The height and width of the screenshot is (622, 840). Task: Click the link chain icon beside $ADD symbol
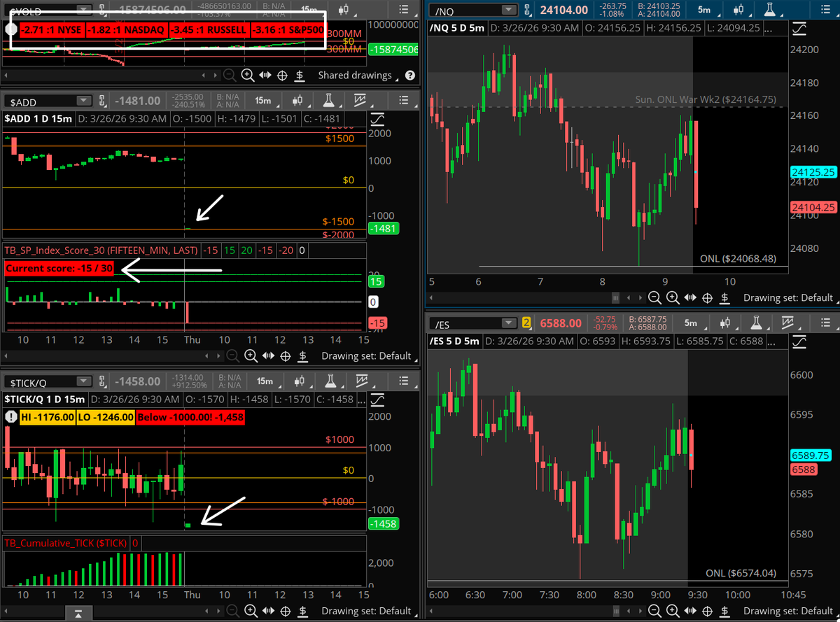pos(104,101)
